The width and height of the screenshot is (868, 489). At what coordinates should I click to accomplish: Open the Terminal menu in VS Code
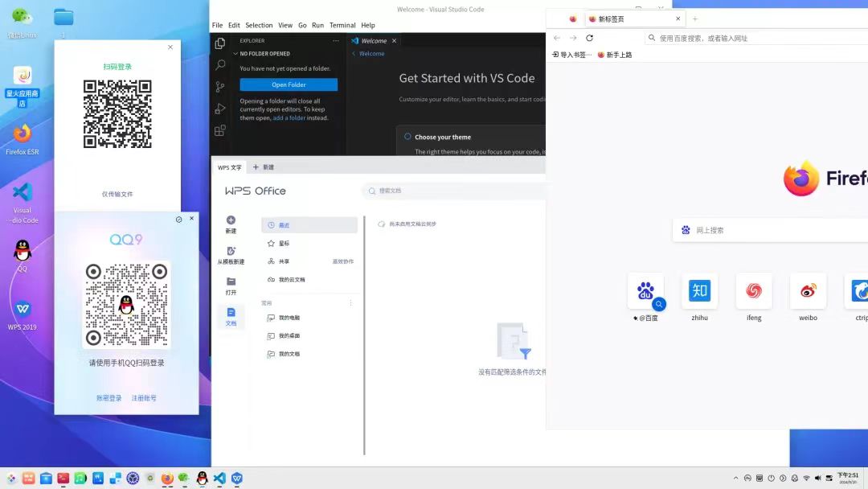click(342, 26)
